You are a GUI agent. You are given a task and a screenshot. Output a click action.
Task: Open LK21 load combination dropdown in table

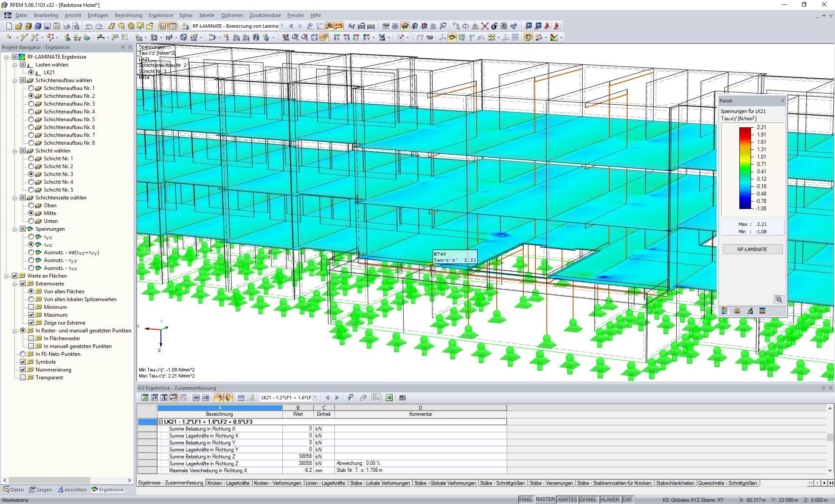(315, 398)
